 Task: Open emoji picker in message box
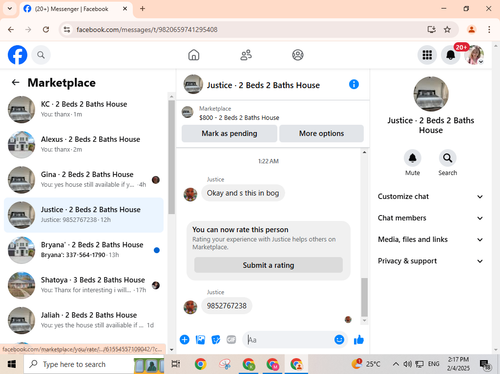pos(339,339)
